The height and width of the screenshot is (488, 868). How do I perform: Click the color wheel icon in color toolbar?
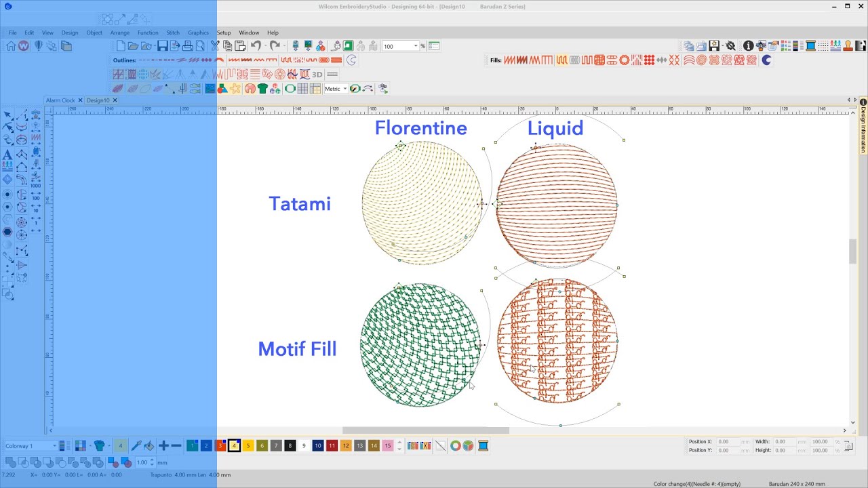coord(455,445)
